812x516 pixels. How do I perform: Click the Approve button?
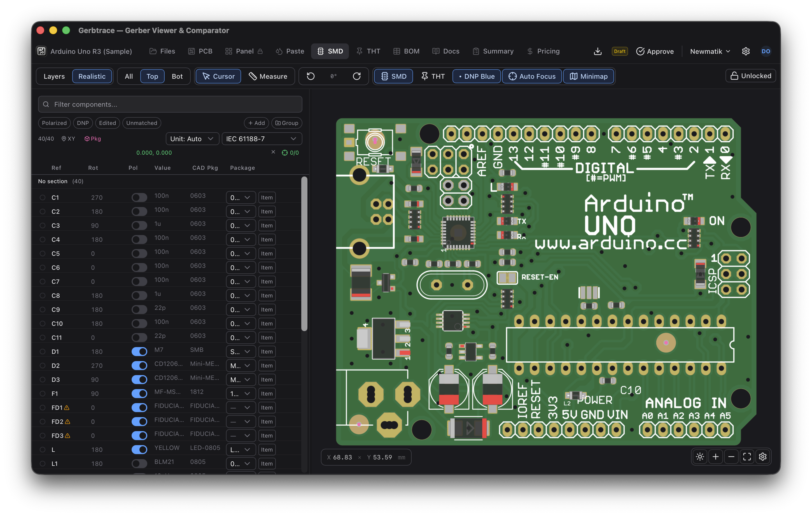(x=655, y=51)
